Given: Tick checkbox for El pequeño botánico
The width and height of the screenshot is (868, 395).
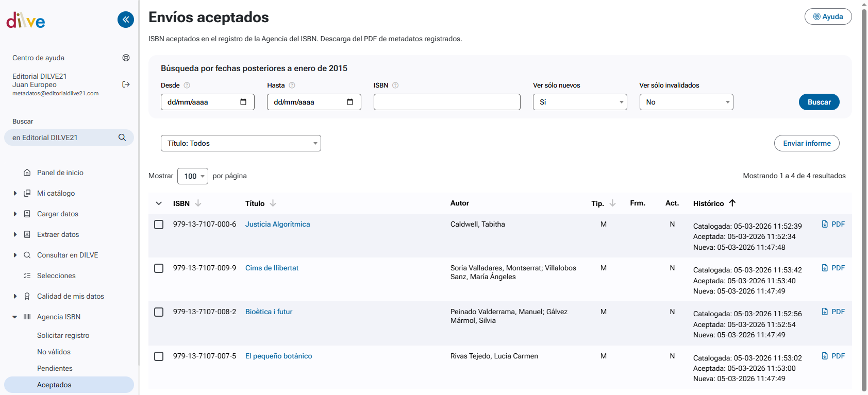Looking at the screenshot, I should [x=159, y=356].
